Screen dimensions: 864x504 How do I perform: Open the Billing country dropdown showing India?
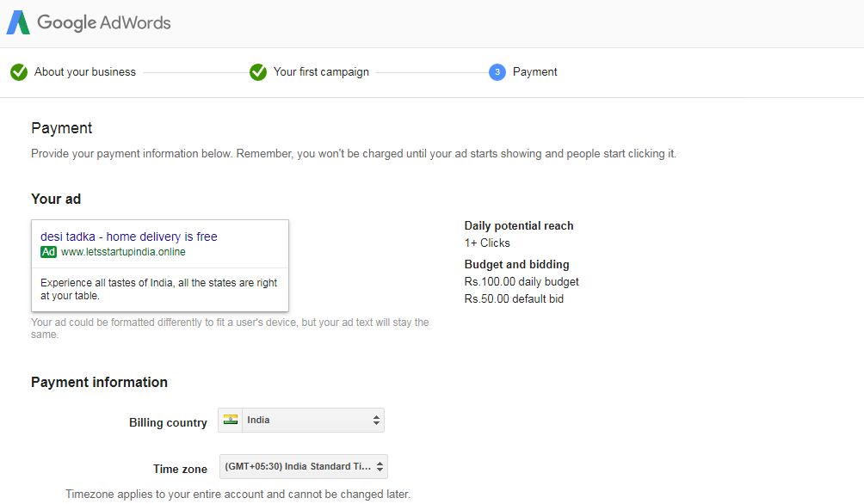301,421
